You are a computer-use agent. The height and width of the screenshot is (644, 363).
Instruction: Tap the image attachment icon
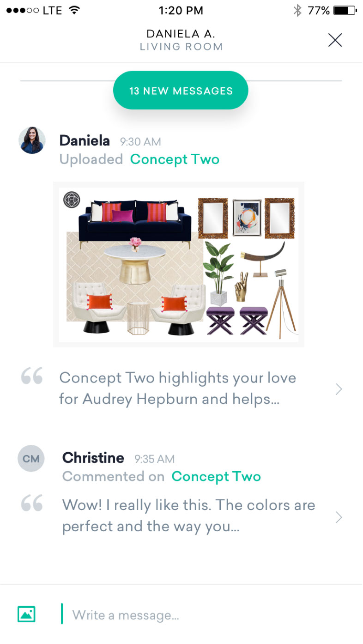pos(26,614)
